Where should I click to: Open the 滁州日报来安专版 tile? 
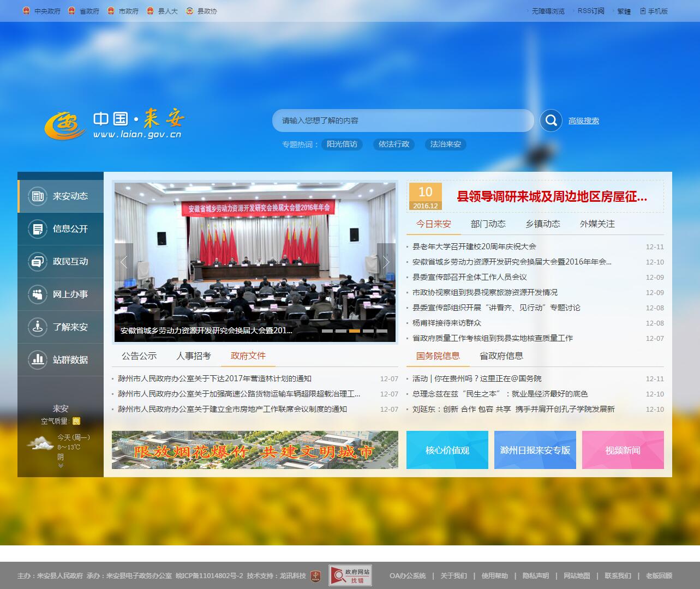pos(535,450)
